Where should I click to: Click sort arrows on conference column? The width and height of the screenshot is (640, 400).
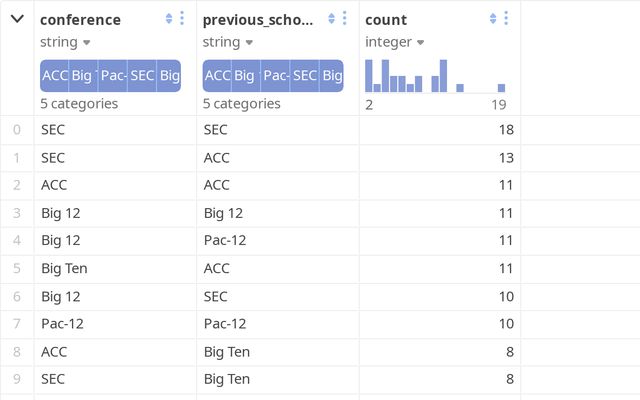click(x=169, y=19)
